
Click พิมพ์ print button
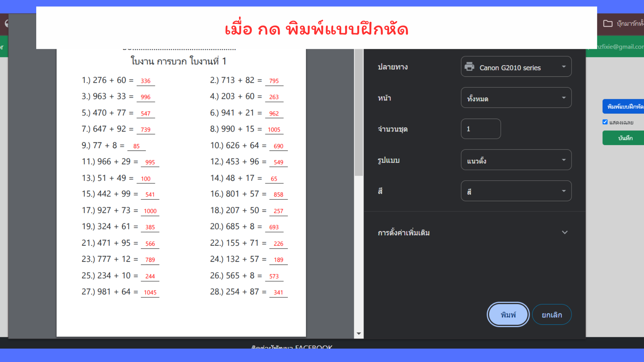[507, 315]
